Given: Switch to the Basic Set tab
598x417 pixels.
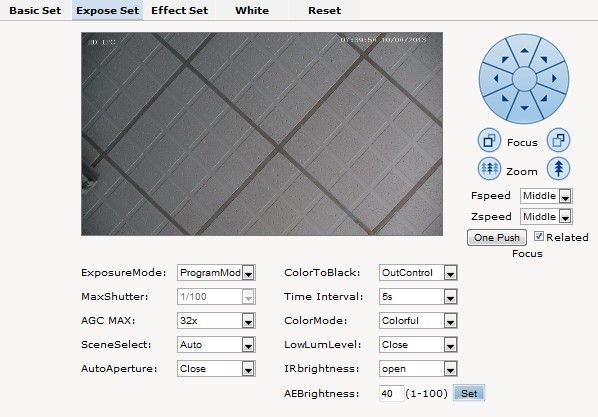Looking at the screenshot, I should 35,10.
